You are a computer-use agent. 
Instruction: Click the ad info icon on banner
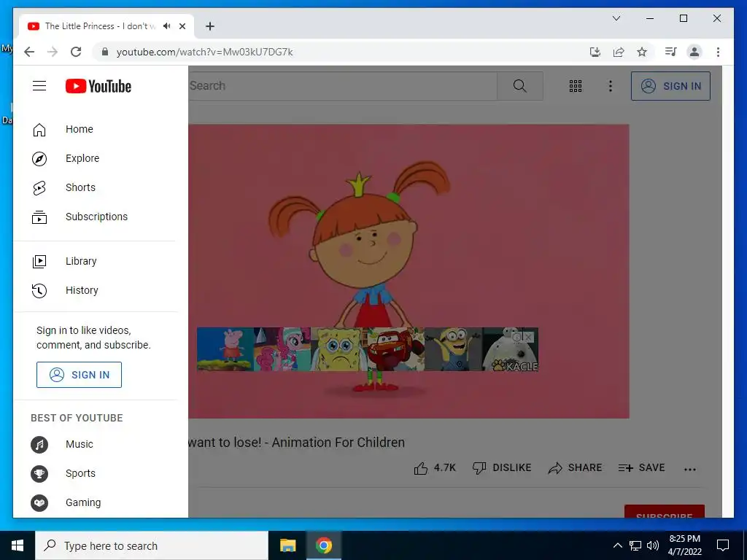tap(517, 337)
